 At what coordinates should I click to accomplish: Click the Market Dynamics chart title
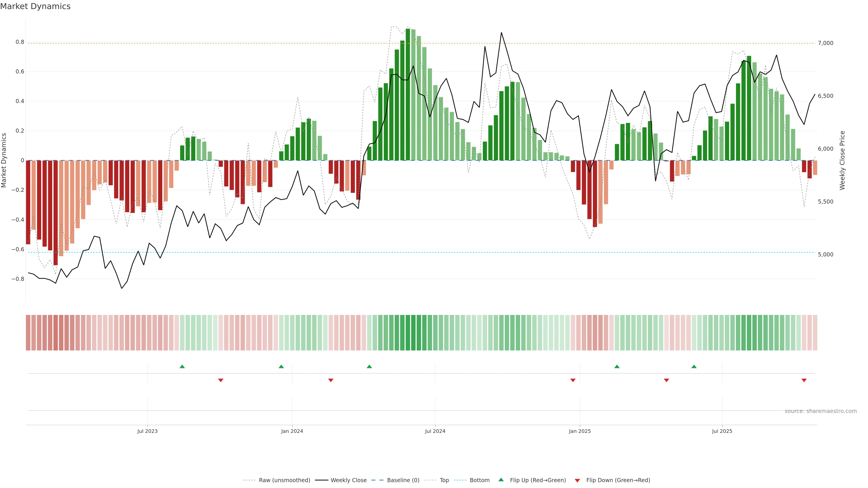[x=35, y=6]
